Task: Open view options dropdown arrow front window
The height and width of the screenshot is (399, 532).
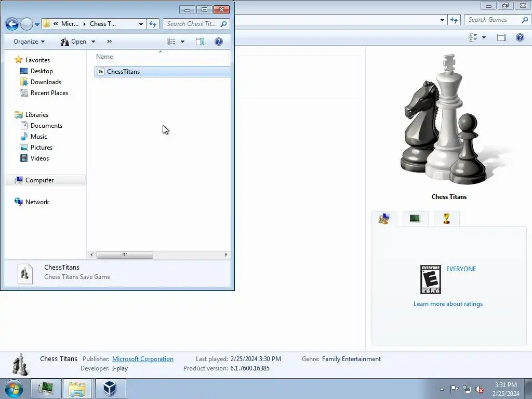Action: [182, 42]
